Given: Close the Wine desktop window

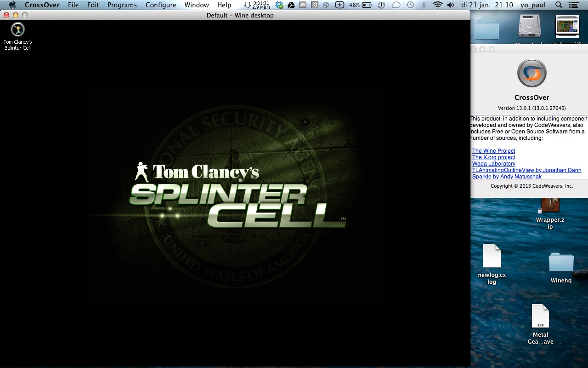Looking at the screenshot, I should click(6, 15).
